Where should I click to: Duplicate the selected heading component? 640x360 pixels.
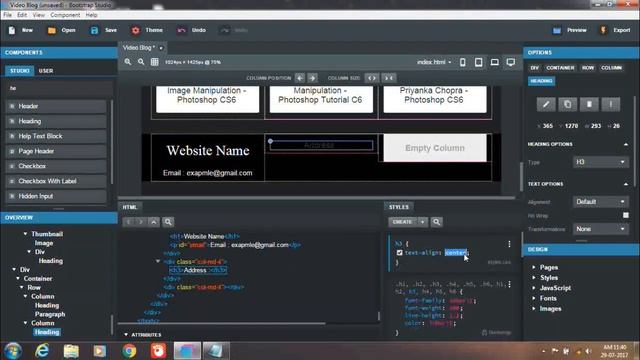[567, 104]
